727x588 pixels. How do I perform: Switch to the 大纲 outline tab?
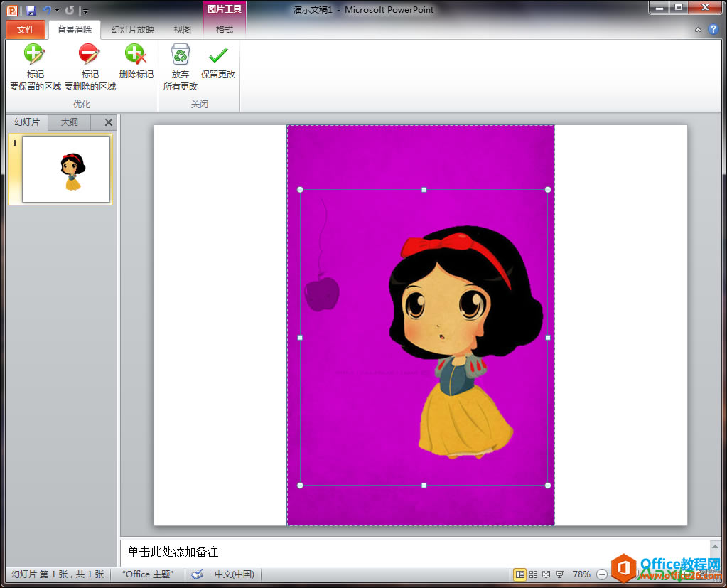(x=70, y=122)
